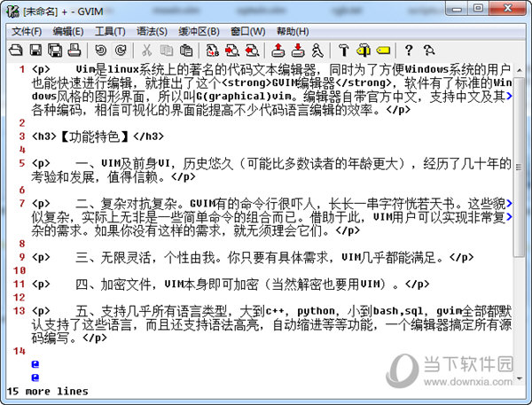The width and height of the screenshot is (532, 405).
Task: Click the Save All files icon
Action: (55, 51)
